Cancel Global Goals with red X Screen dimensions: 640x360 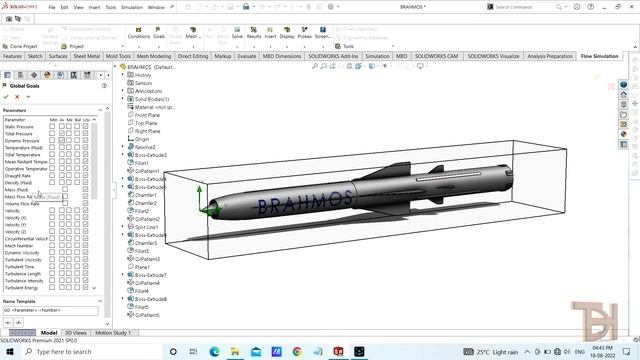[17, 97]
